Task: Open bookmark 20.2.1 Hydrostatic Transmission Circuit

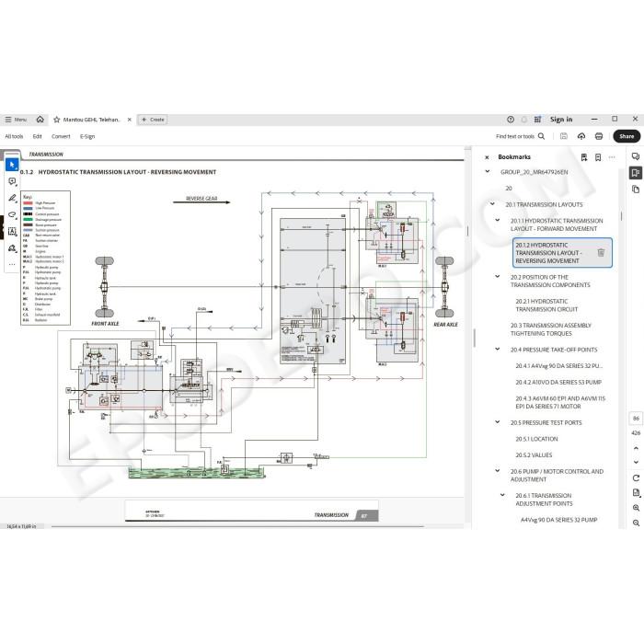Action: click(546, 305)
